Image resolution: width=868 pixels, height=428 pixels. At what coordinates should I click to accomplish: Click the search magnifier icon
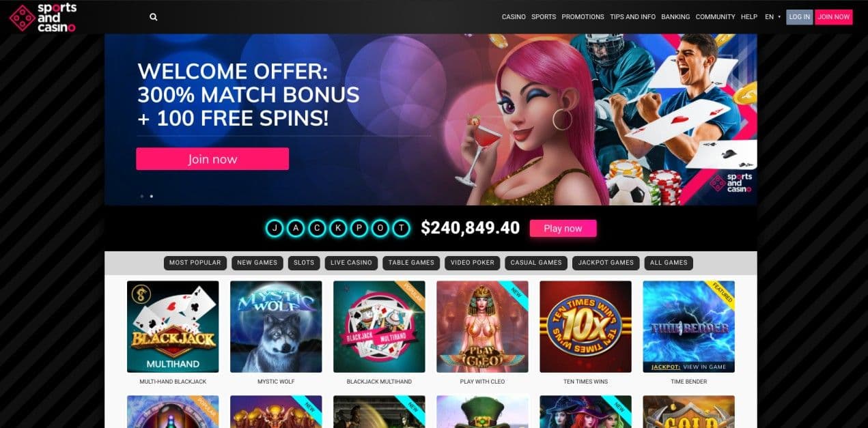point(154,17)
